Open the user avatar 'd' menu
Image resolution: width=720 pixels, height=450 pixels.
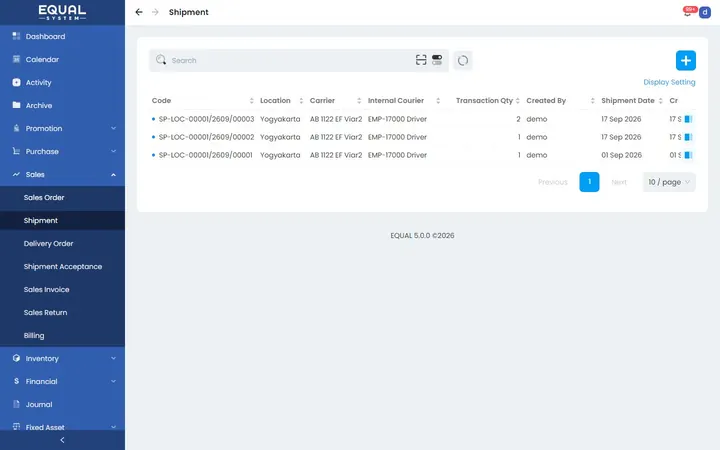(x=705, y=12)
